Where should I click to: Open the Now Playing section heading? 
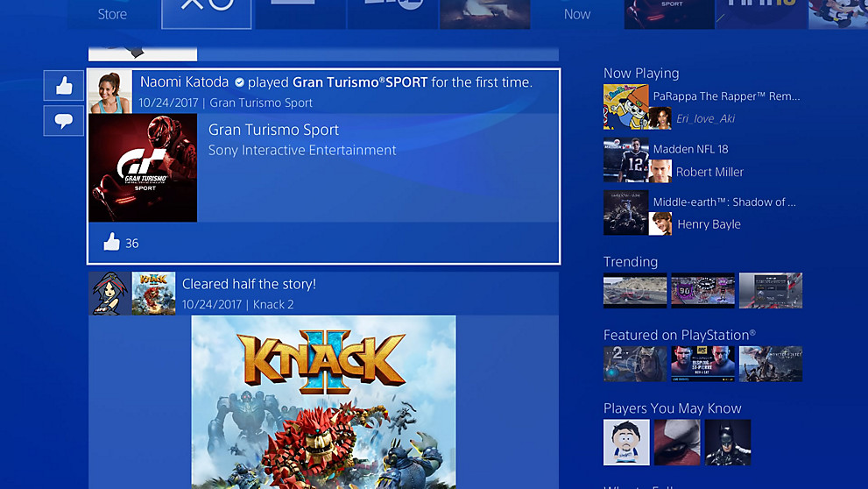(x=641, y=73)
